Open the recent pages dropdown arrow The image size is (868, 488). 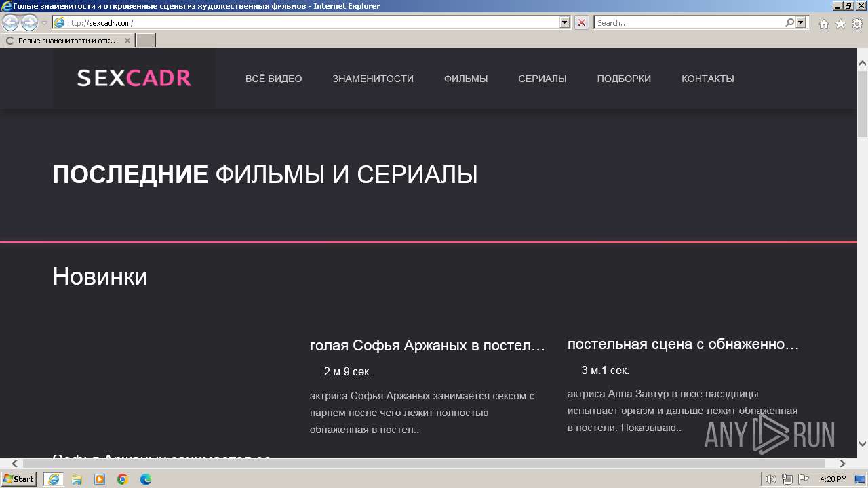coord(44,23)
